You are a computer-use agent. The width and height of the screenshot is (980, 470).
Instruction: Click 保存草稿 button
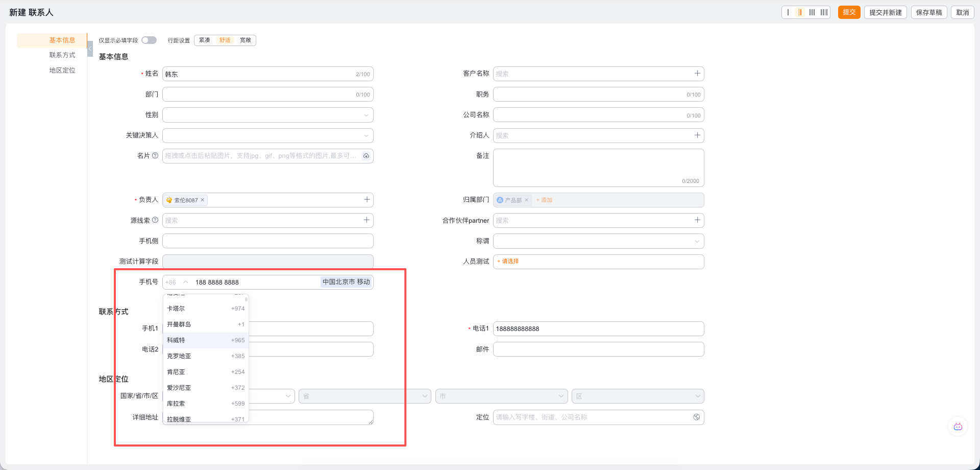pyautogui.click(x=929, y=12)
